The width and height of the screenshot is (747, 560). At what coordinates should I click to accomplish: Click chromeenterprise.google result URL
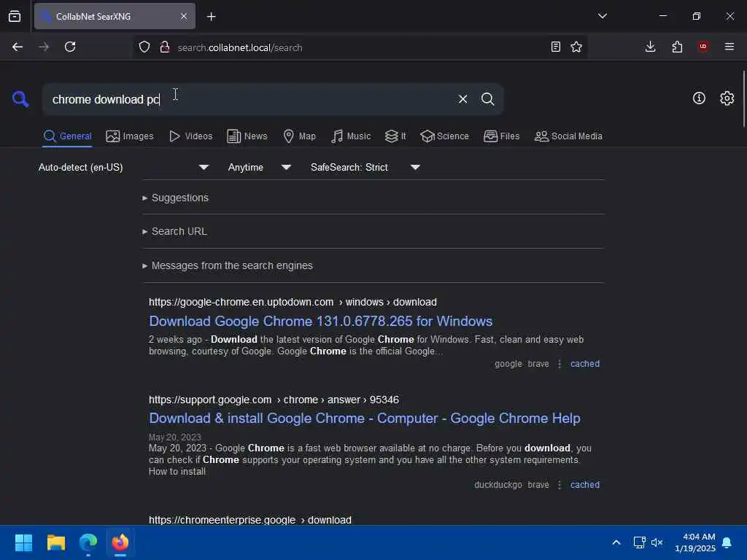(250, 519)
